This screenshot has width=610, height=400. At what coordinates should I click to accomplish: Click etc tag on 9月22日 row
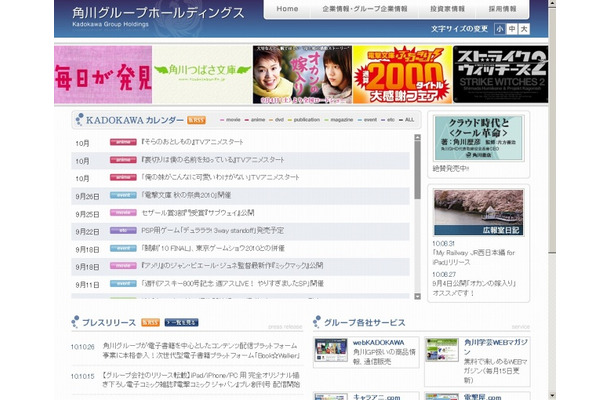click(x=123, y=230)
